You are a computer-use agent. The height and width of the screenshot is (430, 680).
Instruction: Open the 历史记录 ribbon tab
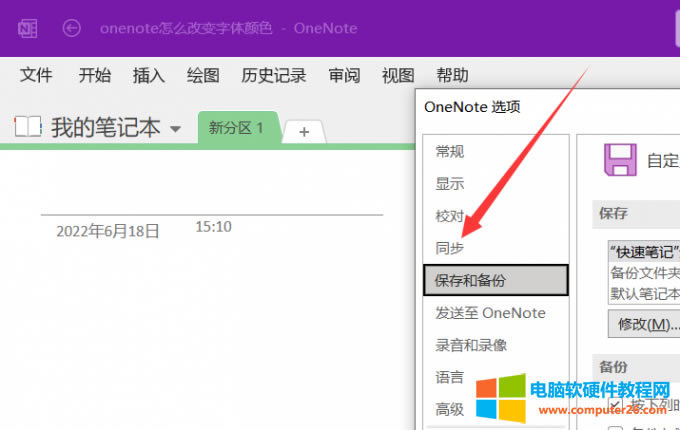[274, 75]
